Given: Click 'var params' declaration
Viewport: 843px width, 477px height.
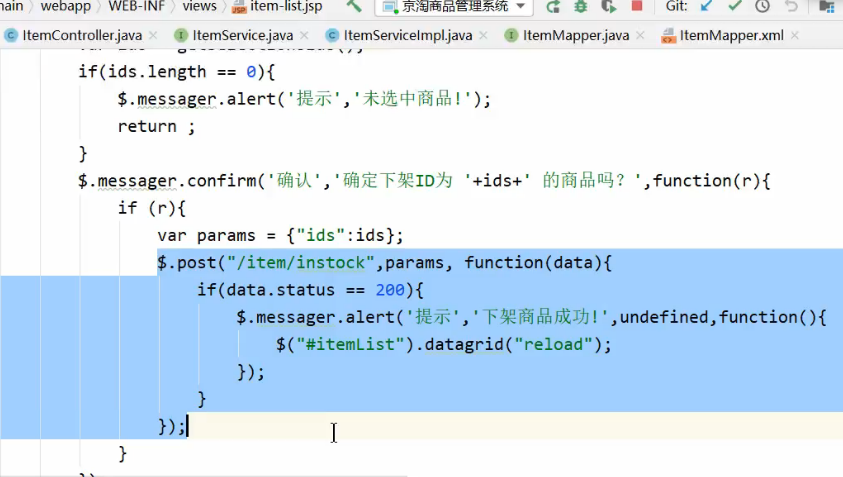Looking at the screenshot, I should click(x=206, y=236).
